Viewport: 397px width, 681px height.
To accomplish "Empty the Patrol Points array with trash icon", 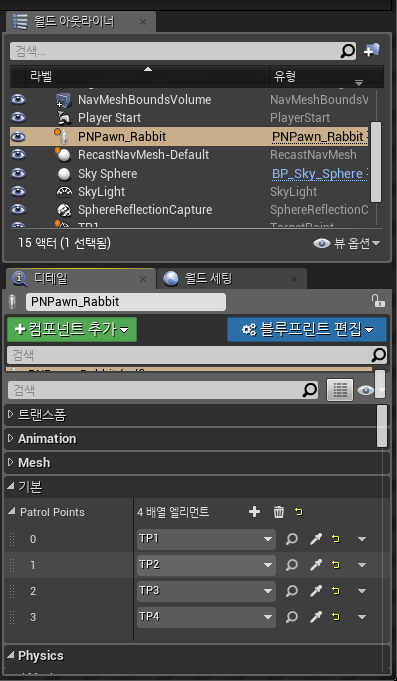I will (278, 512).
